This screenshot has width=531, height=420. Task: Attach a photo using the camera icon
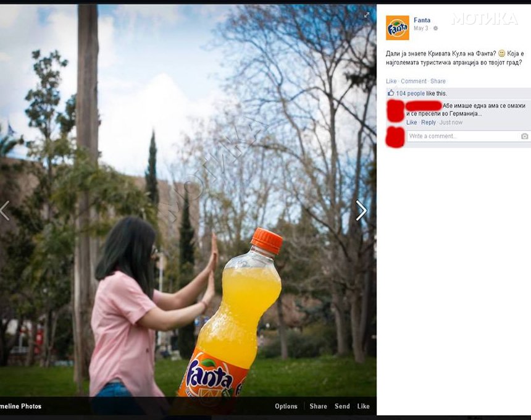click(525, 136)
